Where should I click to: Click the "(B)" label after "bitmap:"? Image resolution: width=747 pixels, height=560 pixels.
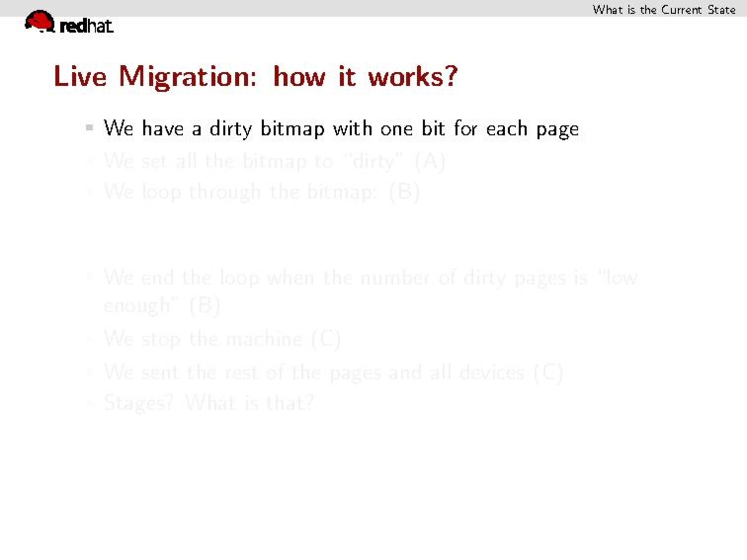pos(405,192)
